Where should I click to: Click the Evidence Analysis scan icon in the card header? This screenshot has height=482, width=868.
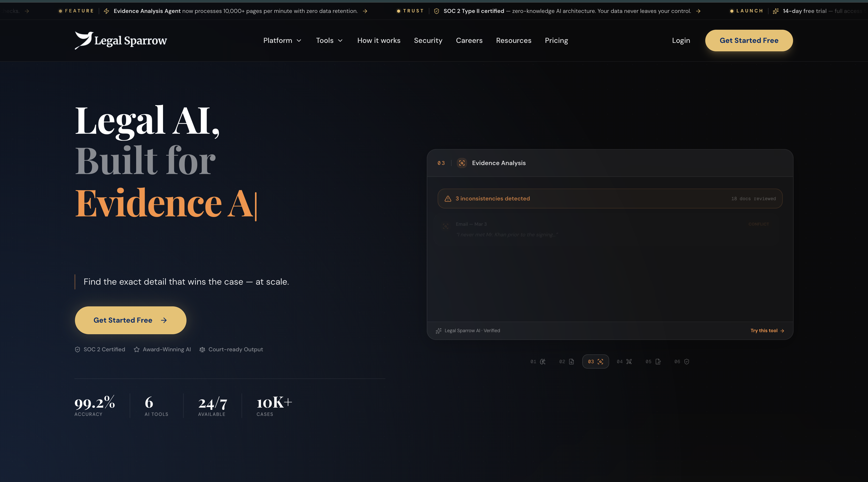tap(462, 163)
